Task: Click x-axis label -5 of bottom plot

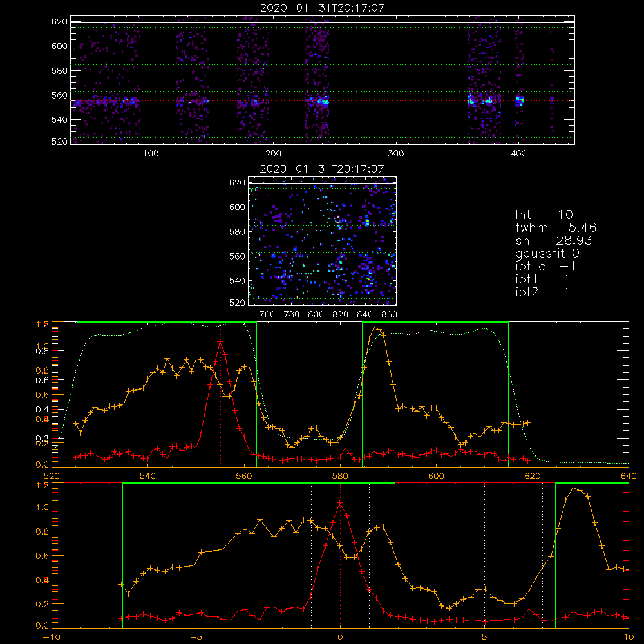Action: (x=196, y=637)
